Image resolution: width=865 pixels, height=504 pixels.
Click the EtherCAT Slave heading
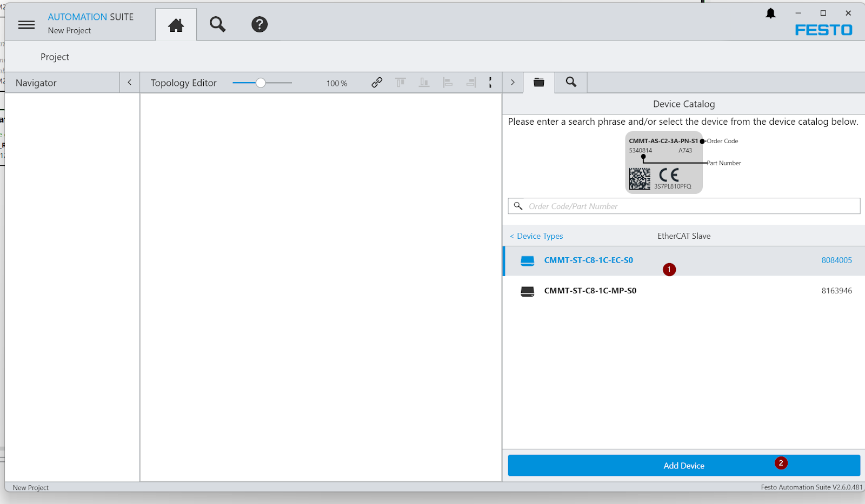pyautogui.click(x=684, y=236)
